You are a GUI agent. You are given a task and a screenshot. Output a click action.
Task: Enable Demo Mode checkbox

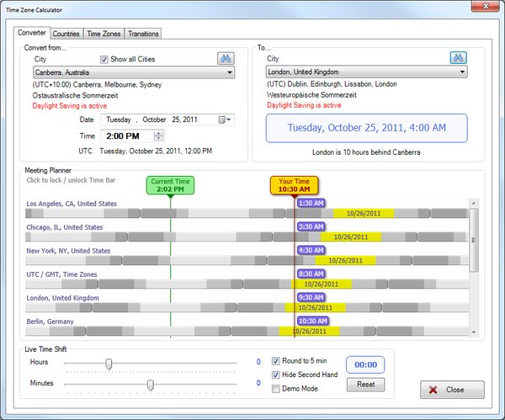[x=276, y=389]
